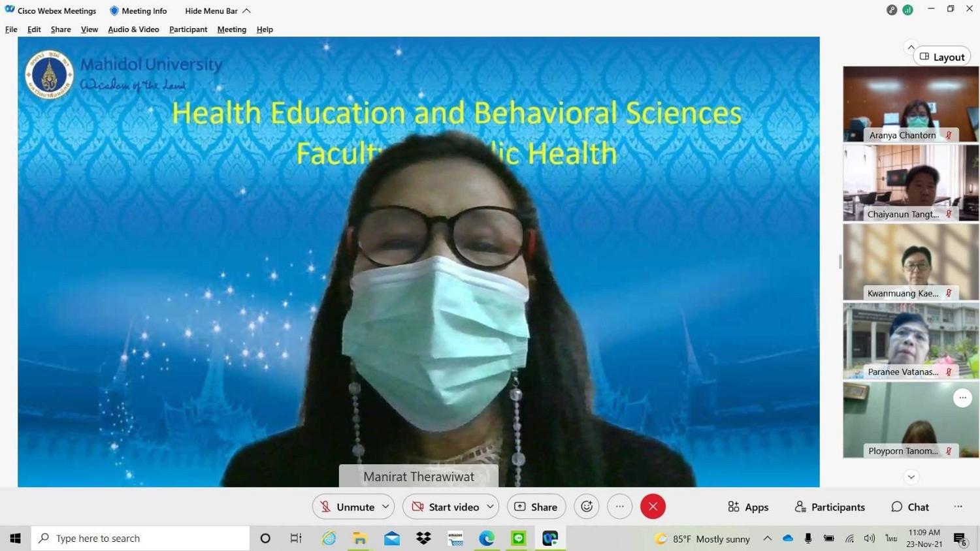Open the View menu
This screenshot has height=551, width=980.
pyautogui.click(x=90, y=29)
